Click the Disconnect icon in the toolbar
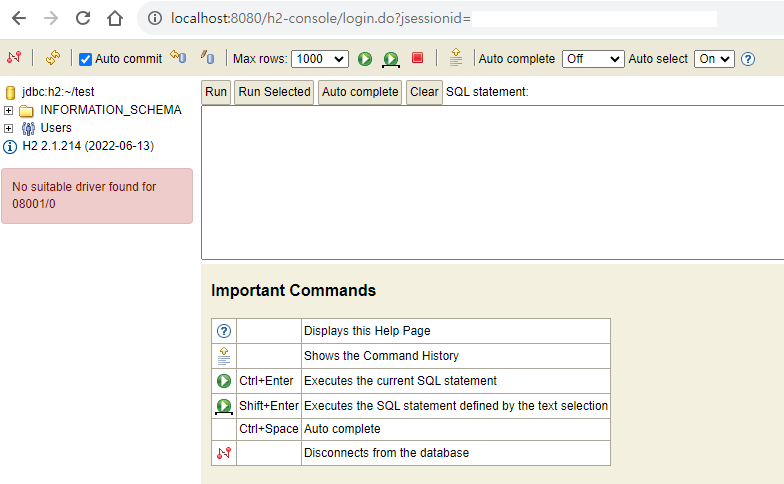 tap(14, 58)
